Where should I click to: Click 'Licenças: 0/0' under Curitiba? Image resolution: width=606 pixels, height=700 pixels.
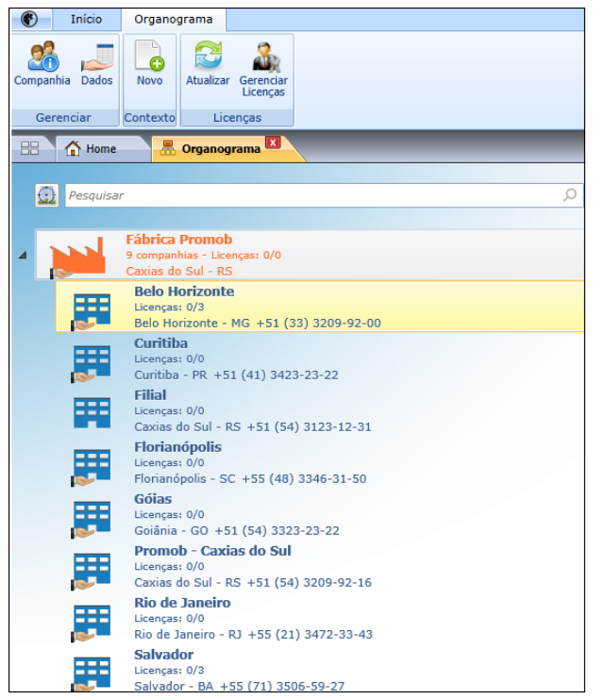[x=169, y=358]
